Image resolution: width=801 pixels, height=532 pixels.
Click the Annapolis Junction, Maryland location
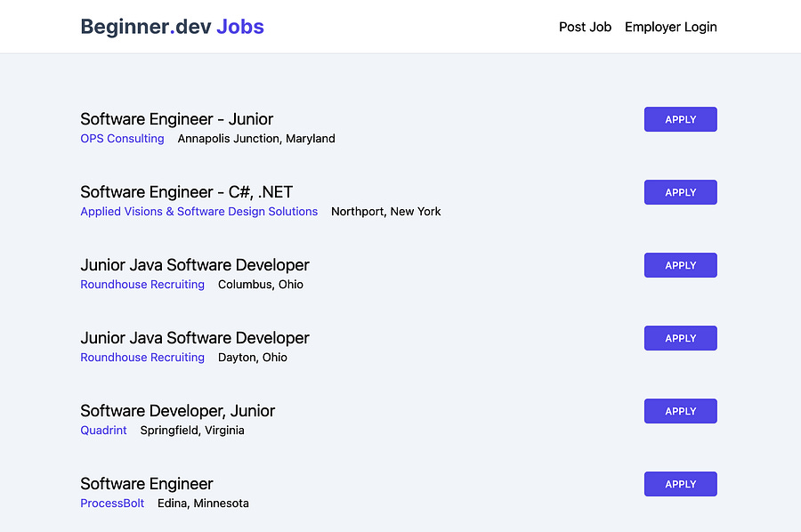pos(256,139)
